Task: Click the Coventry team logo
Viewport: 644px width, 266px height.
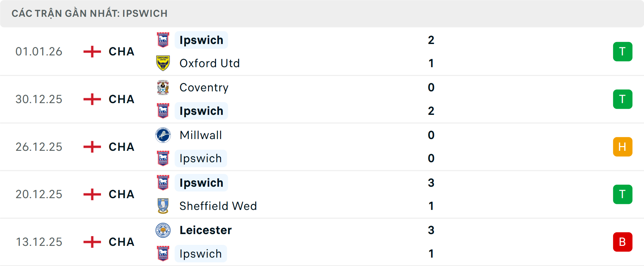Action: (163, 87)
